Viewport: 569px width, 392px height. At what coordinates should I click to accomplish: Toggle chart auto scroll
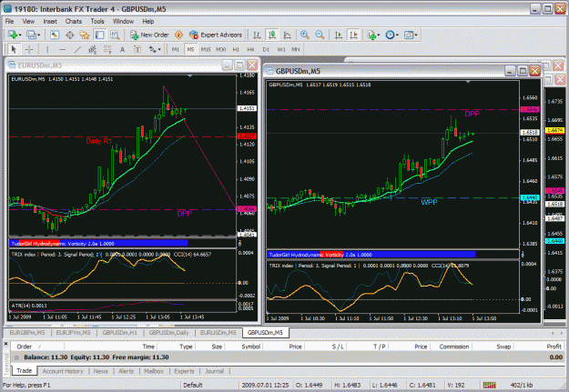click(338, 35)
